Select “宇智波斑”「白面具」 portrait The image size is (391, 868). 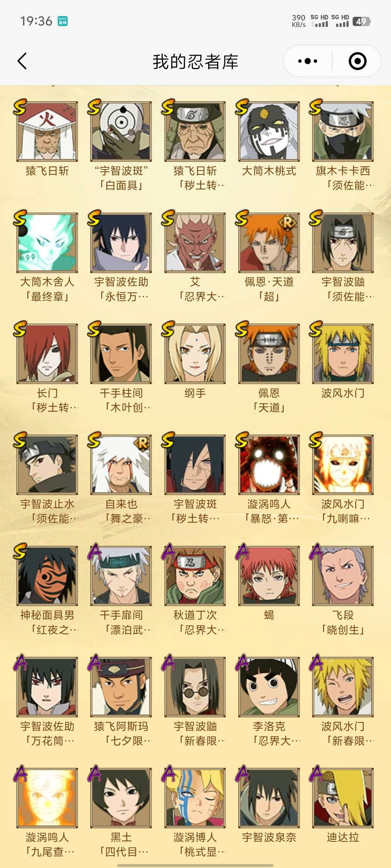pyautogui.click(x=121, y=131)
